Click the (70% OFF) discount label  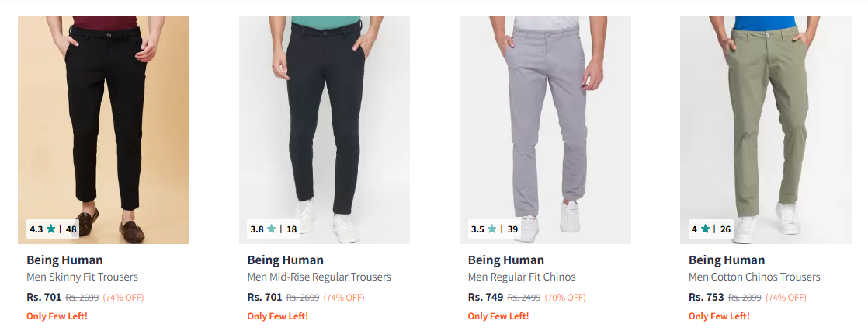[x=564, y=298]
